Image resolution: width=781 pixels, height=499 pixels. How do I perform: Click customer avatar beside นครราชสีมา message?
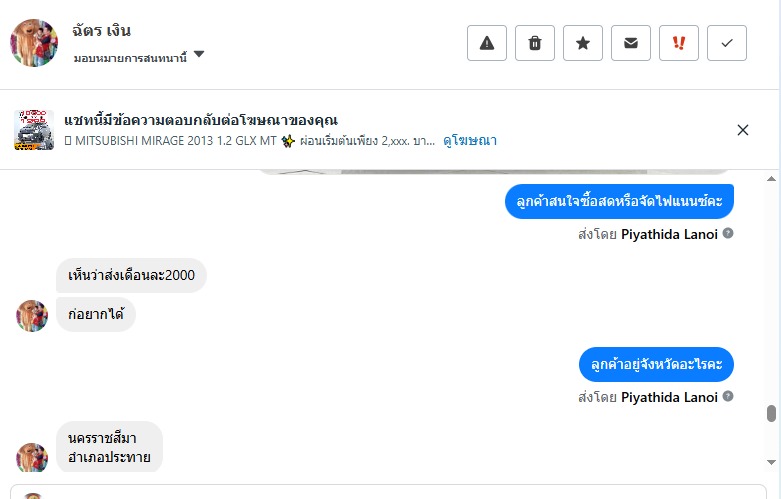32,458
